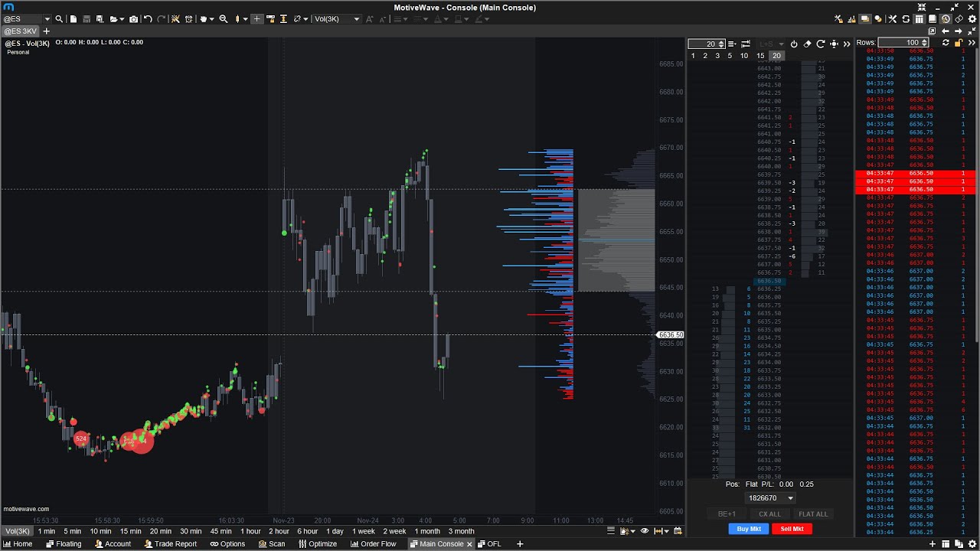Viewport: 980px width, 551px height.
Task: Open the alarm clock alerts icon
Action: tap(188, 19)
